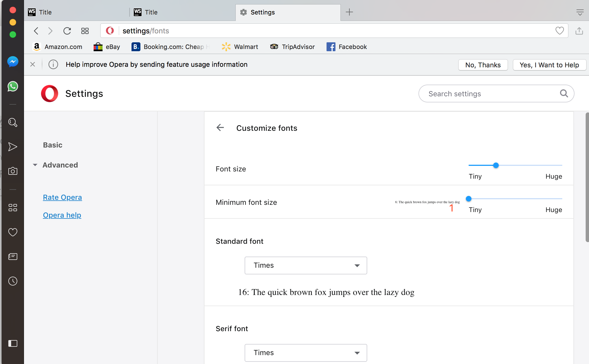
Task: Click the camera snapshot icon
Action: 13,171
